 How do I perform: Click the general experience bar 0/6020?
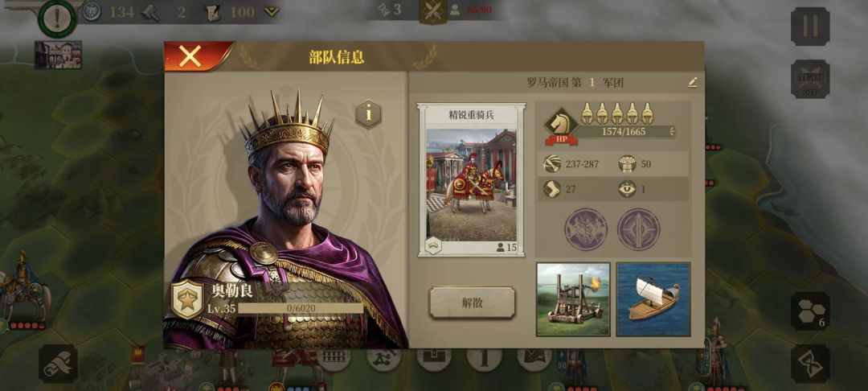coord(301,308)
